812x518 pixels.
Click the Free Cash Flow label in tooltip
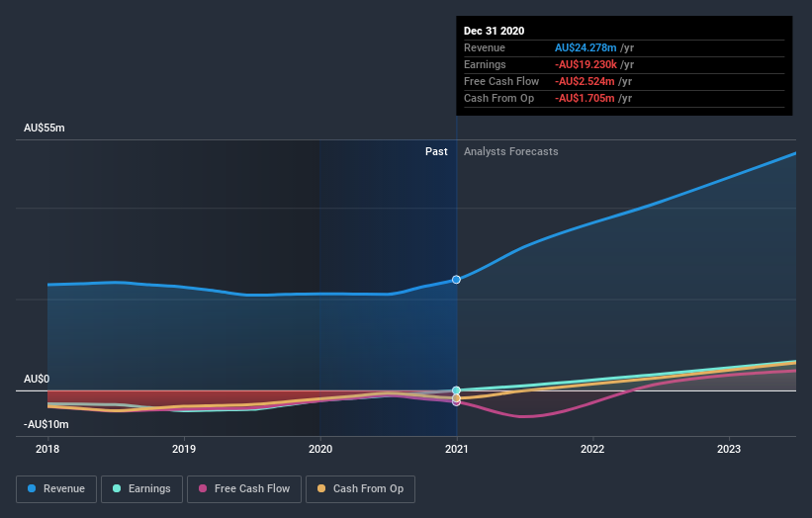click(x=501, y=81)
